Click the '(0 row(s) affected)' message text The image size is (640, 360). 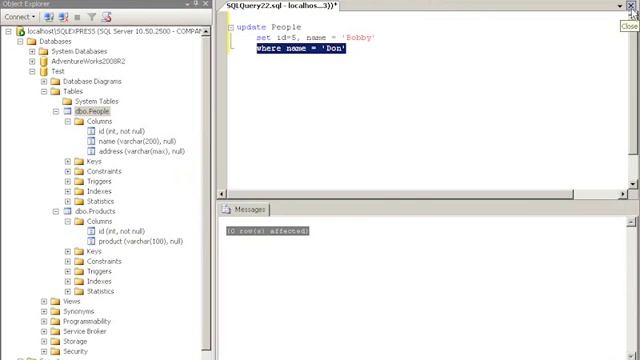268,231
